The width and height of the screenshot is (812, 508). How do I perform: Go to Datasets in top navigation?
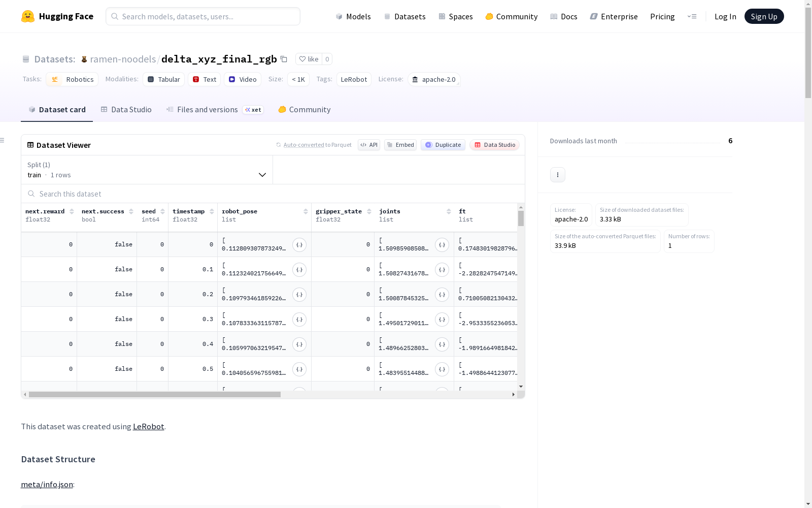coord(404,16)
